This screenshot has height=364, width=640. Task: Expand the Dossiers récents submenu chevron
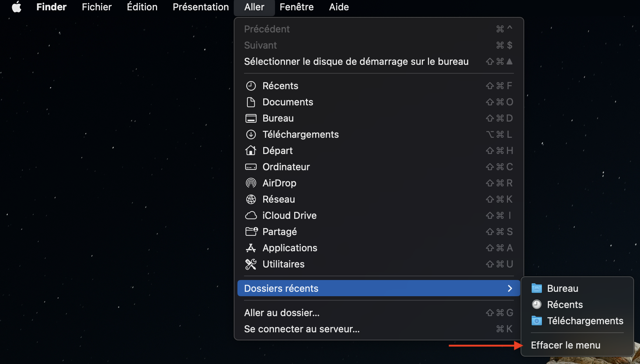[510, 288]
